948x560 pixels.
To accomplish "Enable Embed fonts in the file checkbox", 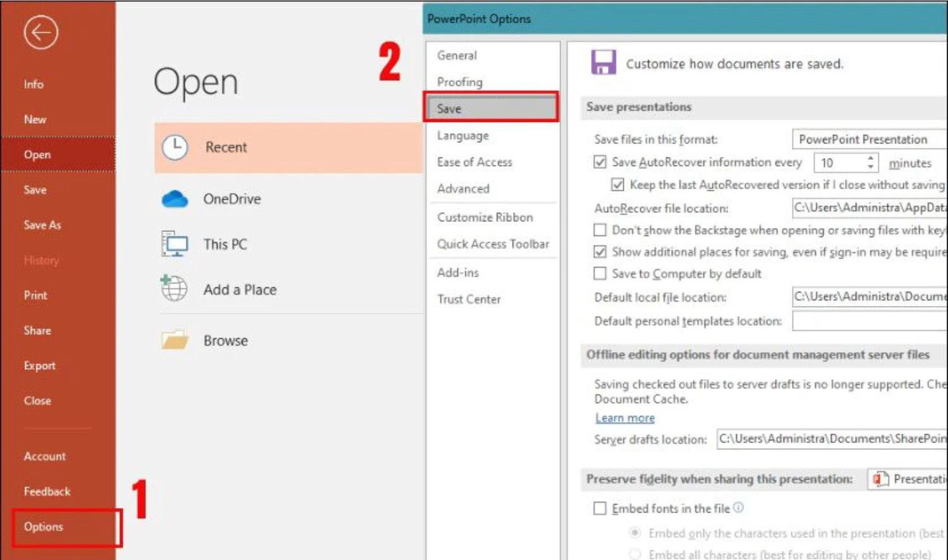I will (x=600, y=508).
